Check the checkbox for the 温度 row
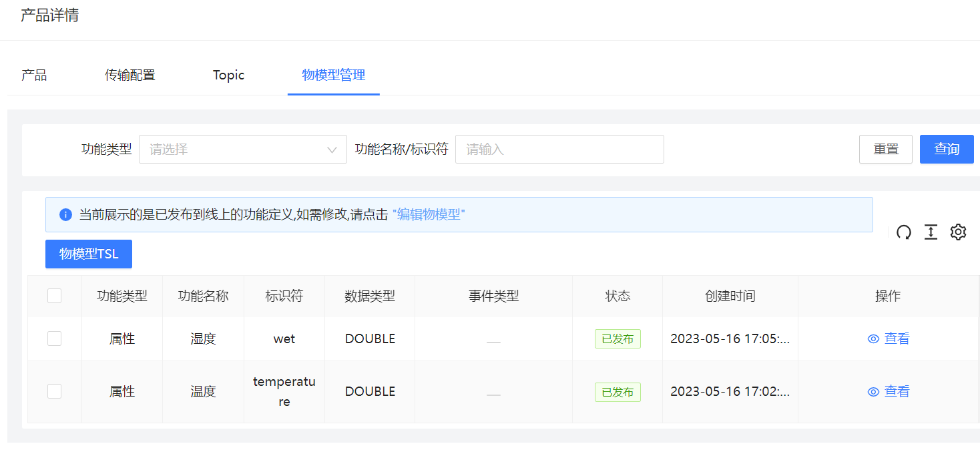 (x=55, y=391)
